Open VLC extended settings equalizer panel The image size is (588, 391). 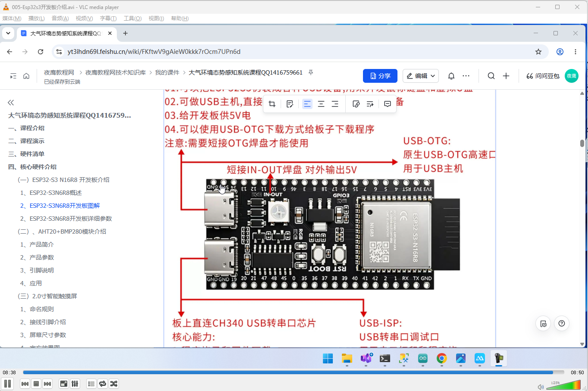(75, 384)
